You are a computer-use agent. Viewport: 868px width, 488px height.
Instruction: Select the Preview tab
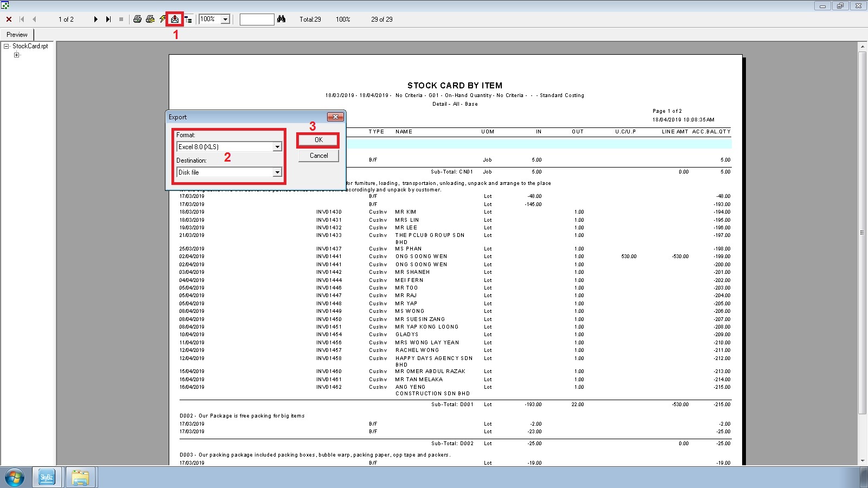[x=17, y=35]
